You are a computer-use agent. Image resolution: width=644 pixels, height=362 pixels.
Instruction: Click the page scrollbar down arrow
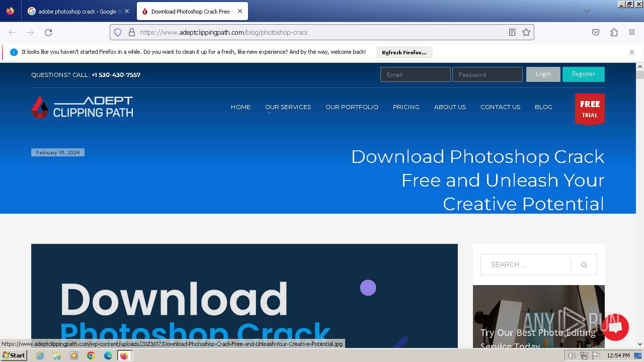[640, 344]
